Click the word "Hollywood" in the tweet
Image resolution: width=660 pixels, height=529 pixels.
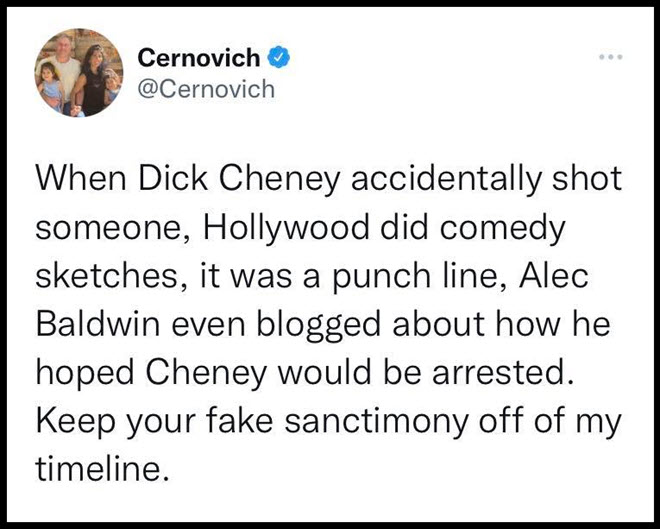tap(286, 228)
